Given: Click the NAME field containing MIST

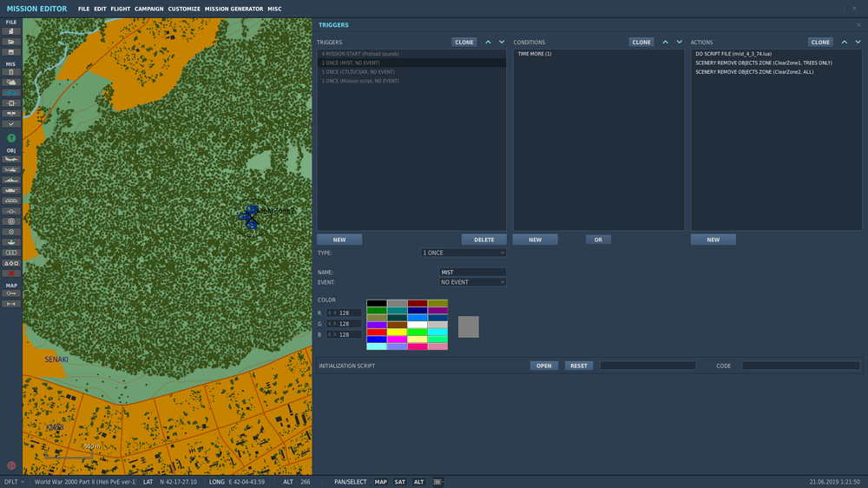Looking at the screenshot, I should 472,272.
